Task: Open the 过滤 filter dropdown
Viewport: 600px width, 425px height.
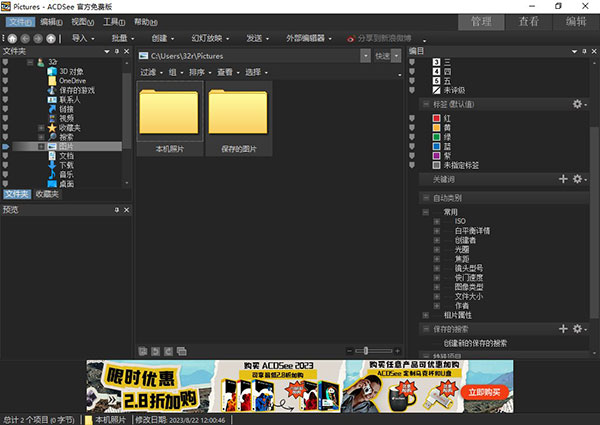Action: [x=150, y=72]
